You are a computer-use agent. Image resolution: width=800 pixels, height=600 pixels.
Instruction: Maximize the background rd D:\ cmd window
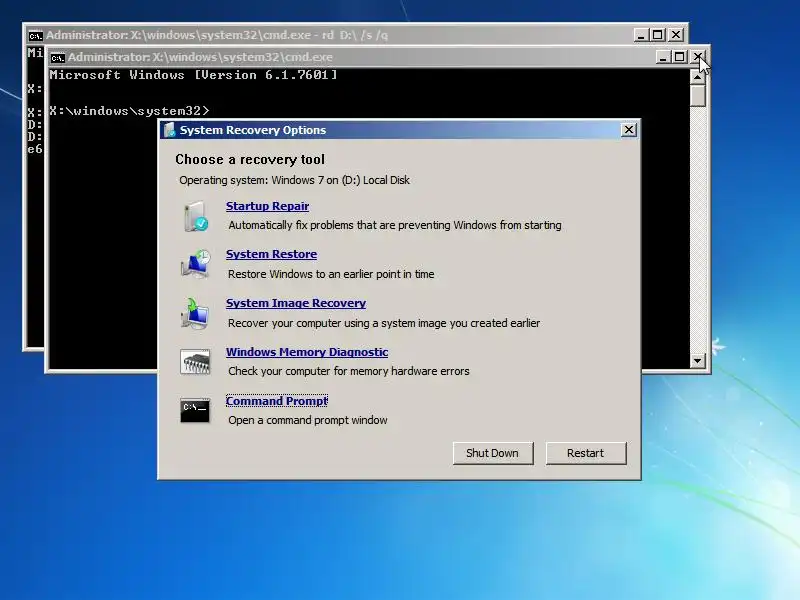(x=658, y=35)
